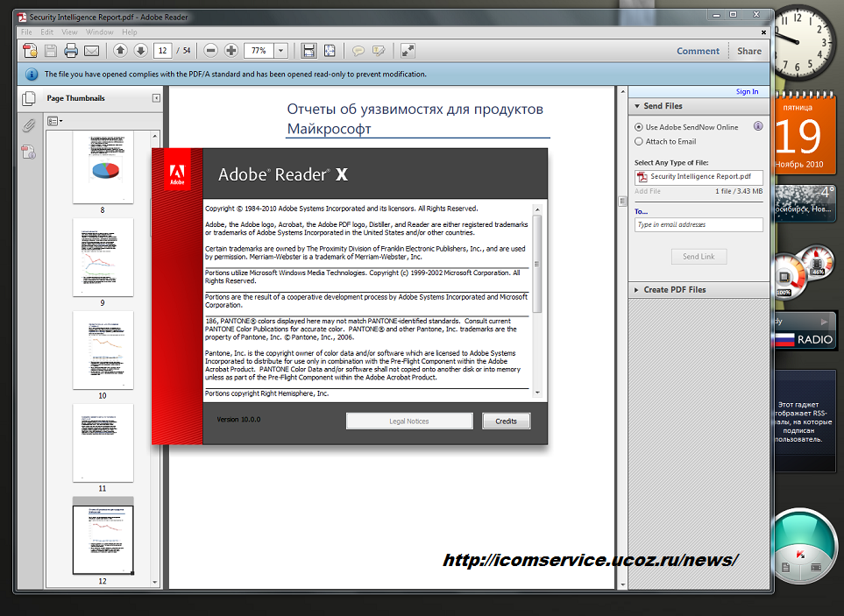
Task: Click the zoom percentage field
Action: click(259, 51)
